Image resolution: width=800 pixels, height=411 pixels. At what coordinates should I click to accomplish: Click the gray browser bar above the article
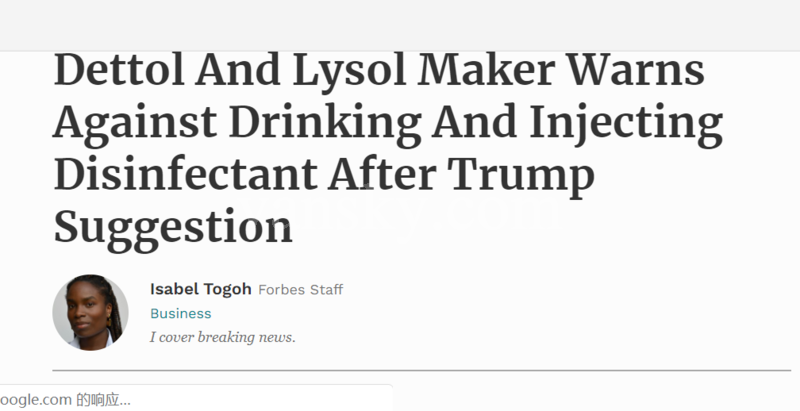click(x=400, y=24)
